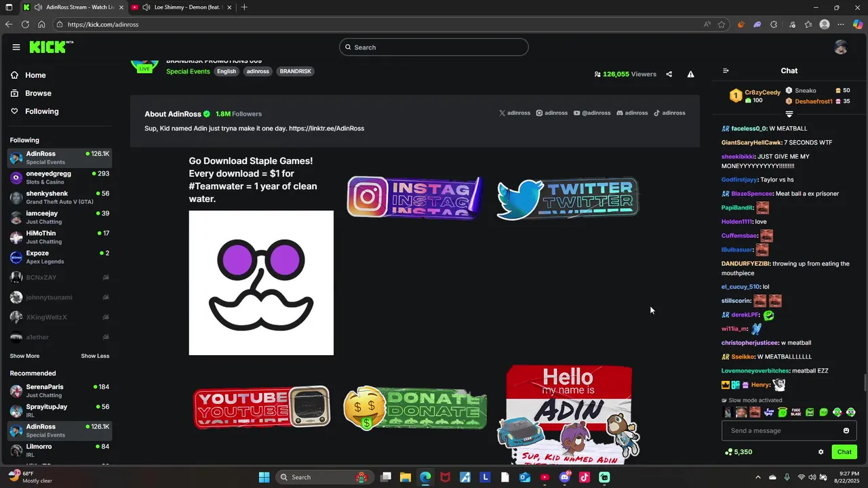Open File Explorer from the taskbar
The width and height of the screenshot is (868, 488).
pyautogui.click(x=406, y=477)
